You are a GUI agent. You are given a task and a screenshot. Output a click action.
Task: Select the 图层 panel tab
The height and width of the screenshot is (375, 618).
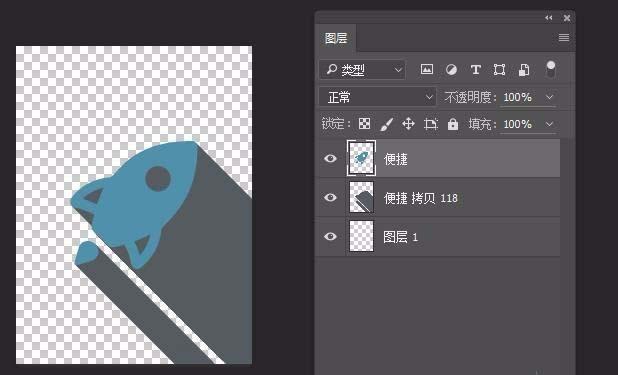[336, 38]
